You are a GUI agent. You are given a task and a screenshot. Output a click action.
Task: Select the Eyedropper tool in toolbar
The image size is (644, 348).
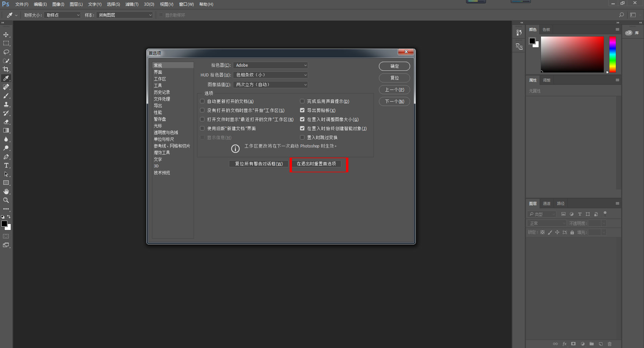click(6, 78)
